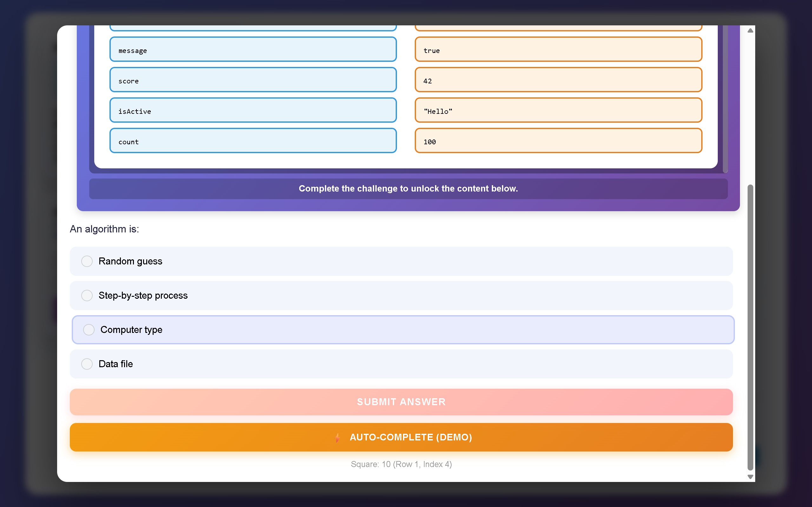Select the '42' value box
The height and width of the screenshot is (507, 812).
pyautogui.click(x=558, y=80)
